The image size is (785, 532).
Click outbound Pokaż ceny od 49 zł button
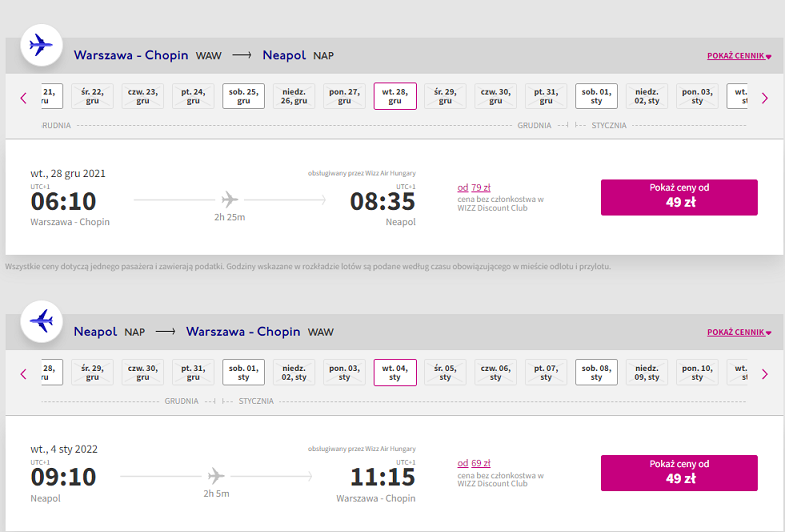[x=679, y=197]
